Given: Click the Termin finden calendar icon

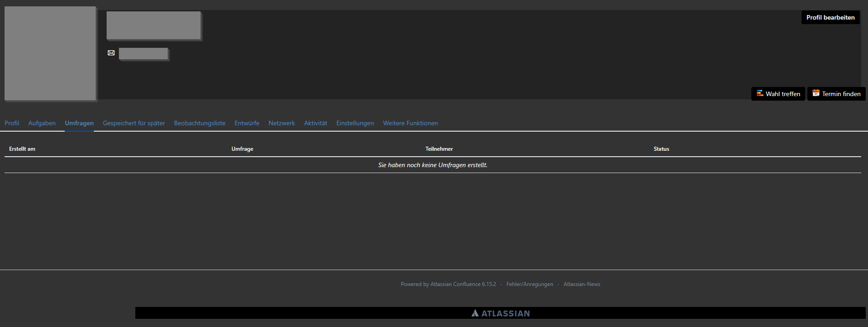Looking at the screenshot, I should tap(816, 93).
